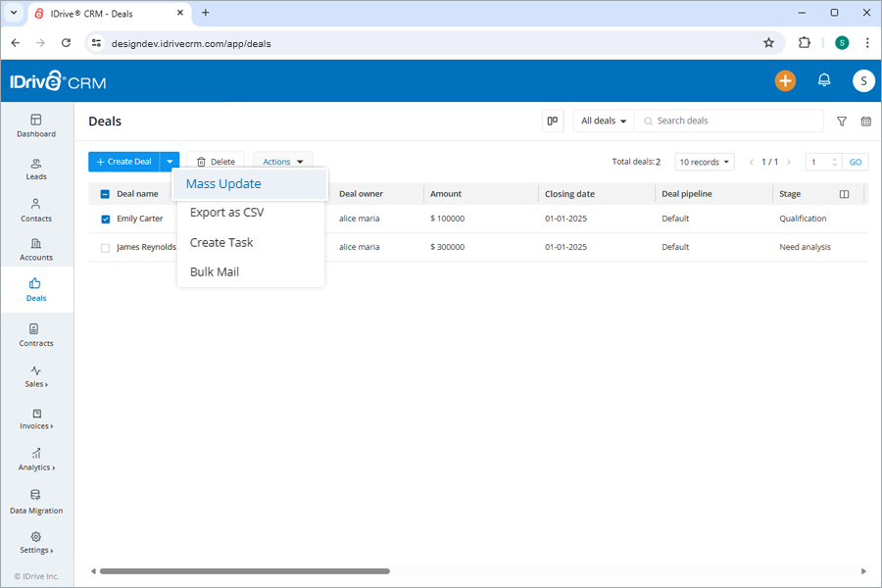Navigate to Accounts in the sidebar

pyautogui.click(x=36, y=250)
